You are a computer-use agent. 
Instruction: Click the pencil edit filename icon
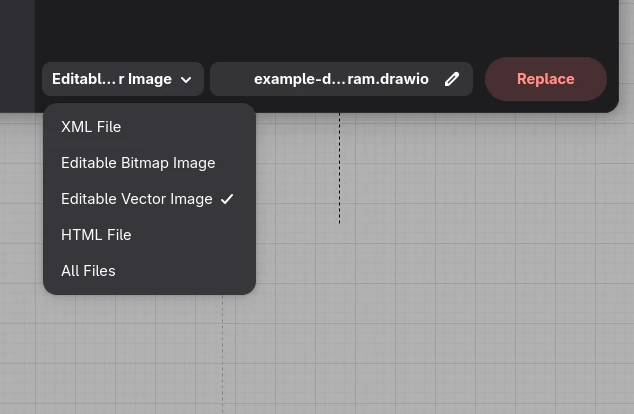tap(452, 79)
